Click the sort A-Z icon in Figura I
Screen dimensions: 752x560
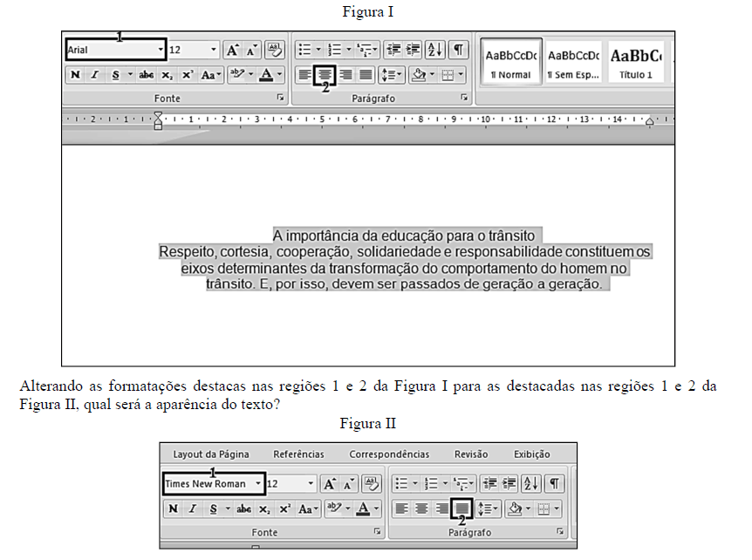click(x=434, y=50)
